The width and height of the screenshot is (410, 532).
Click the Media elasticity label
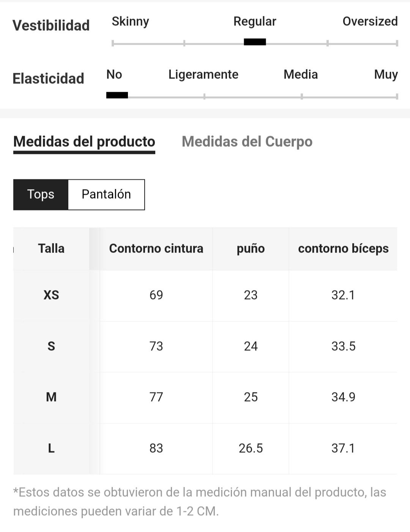point(301,74)
